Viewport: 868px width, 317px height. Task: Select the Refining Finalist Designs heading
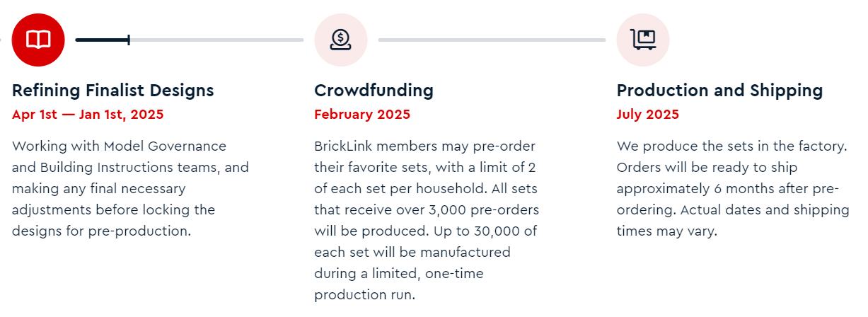click(x=113, y=91)
